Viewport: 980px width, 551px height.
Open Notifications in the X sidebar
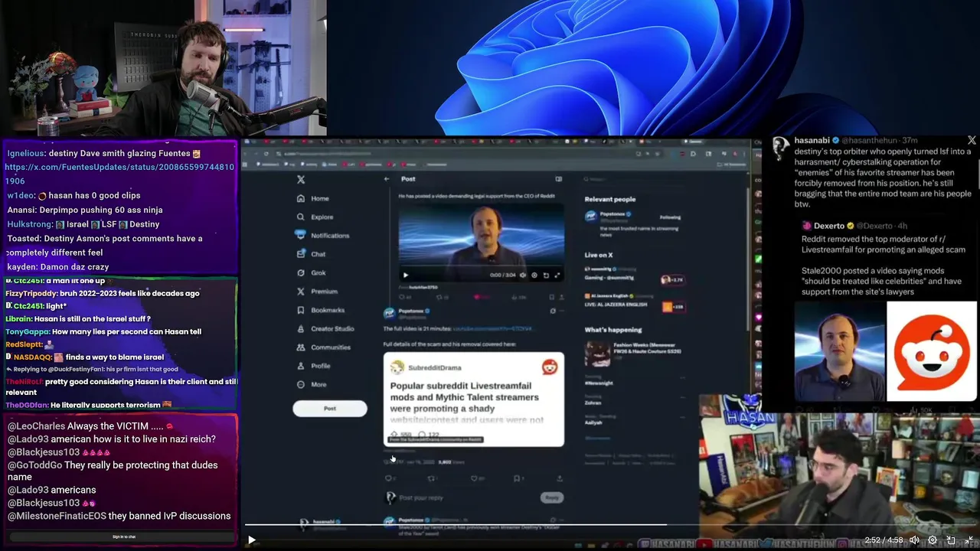pyautogui.click(x=322, y=235)
